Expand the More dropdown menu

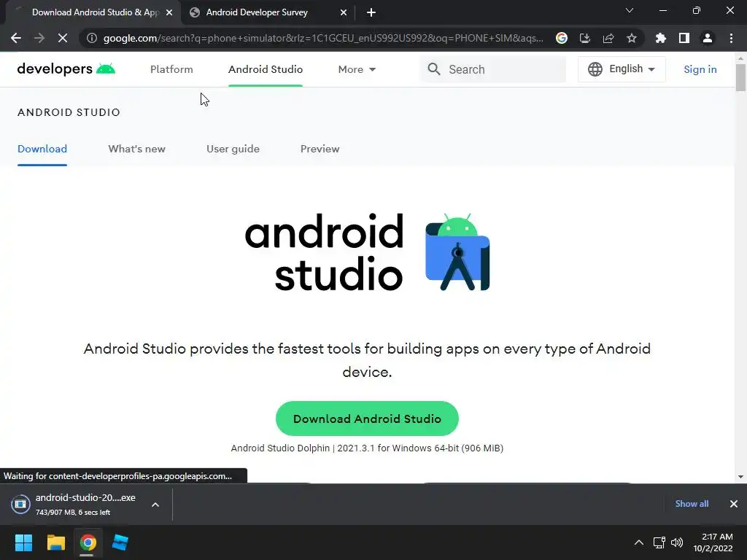pyautogui.click(x=357, y=69)
